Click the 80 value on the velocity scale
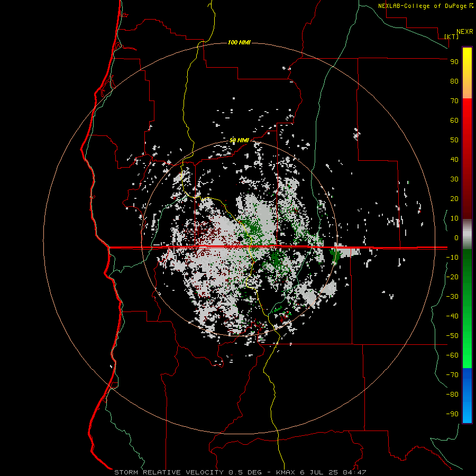The image size is (476, 476). coord(454,81)
